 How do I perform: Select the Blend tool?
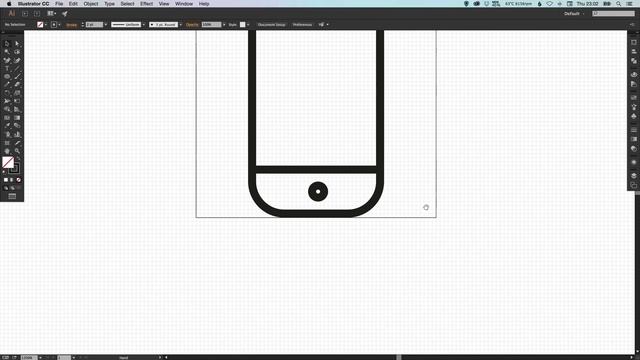click(x=17, y=126)
